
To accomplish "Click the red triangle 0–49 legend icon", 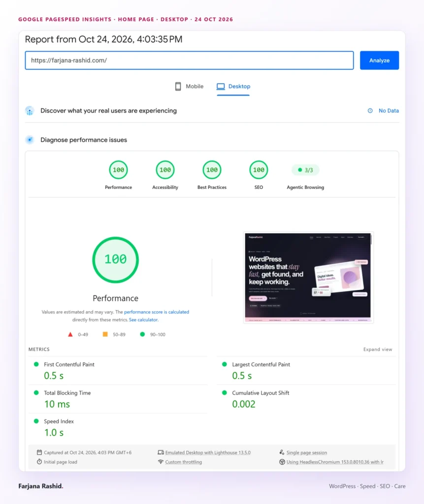I will [x=70, y=335].
